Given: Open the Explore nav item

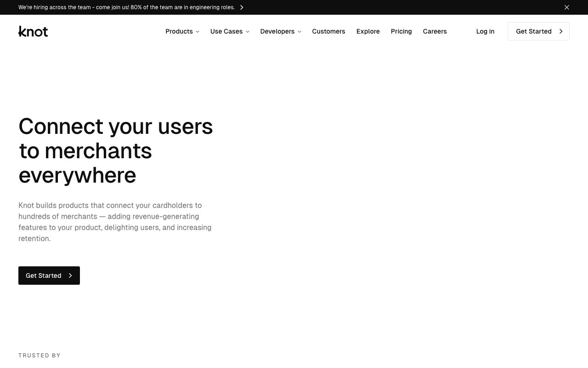Looking at the screenshot, I should (x=368, y=31).
